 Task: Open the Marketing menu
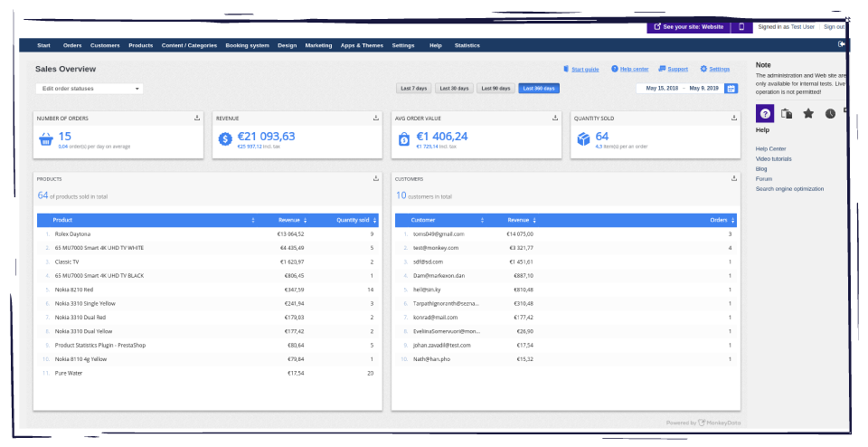click(x=318, y=45)
